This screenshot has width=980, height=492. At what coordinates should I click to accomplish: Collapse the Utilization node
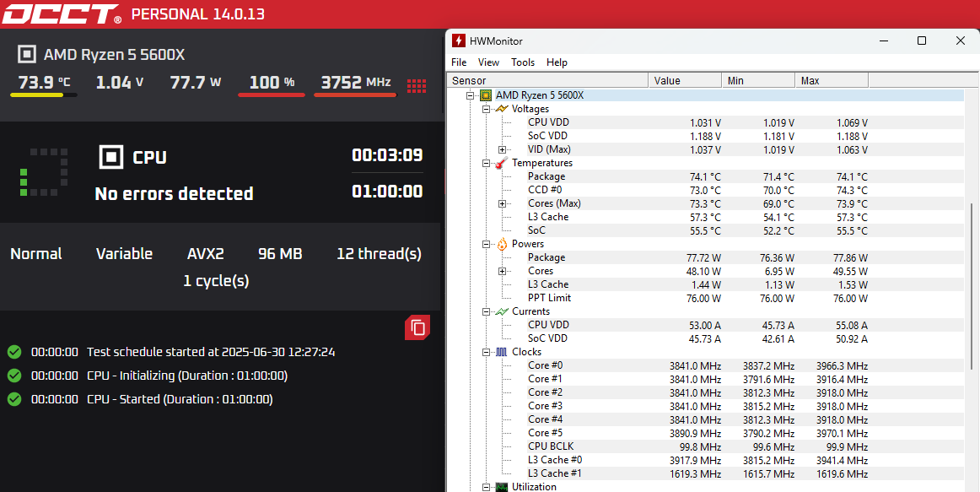(486, 487)
